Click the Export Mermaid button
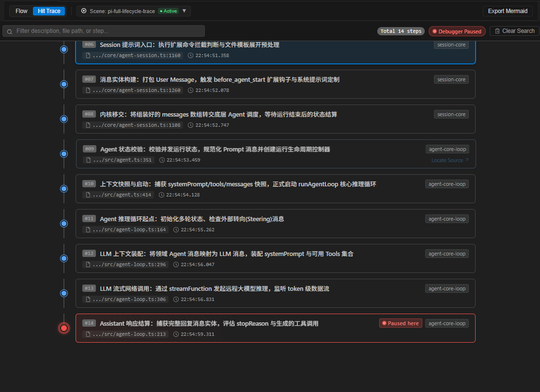Viewport: 540px width, 392px height. (x=508, y=11)
